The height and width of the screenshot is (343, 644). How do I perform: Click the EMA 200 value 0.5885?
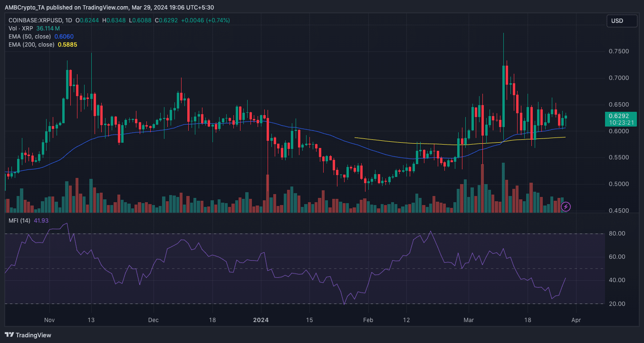(x=67, y=45)
